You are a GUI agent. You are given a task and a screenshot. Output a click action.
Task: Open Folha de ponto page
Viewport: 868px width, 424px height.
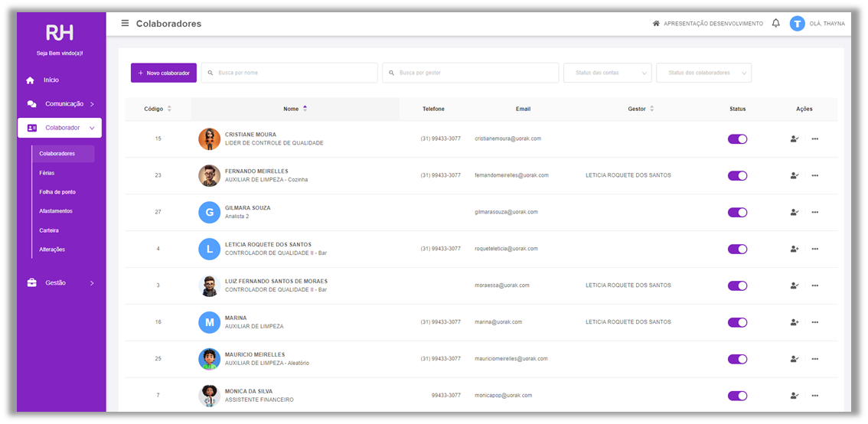pyautogui.click(x=57, y=192)
